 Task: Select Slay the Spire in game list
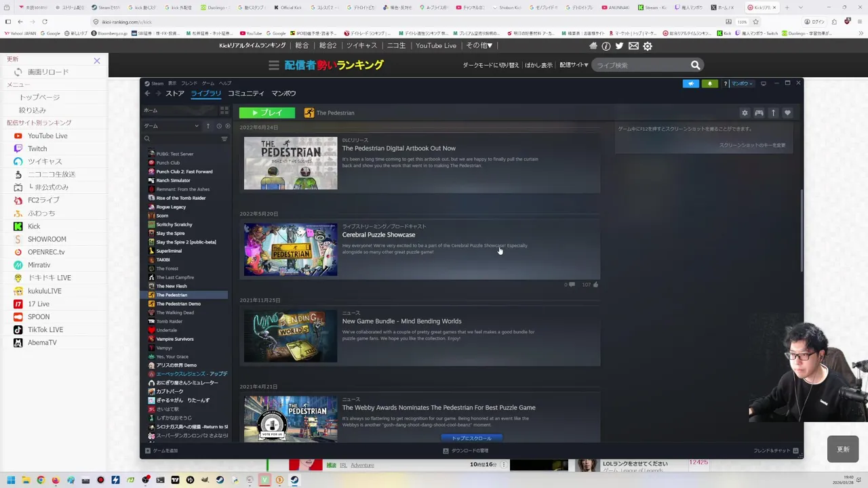coord(170,233)
